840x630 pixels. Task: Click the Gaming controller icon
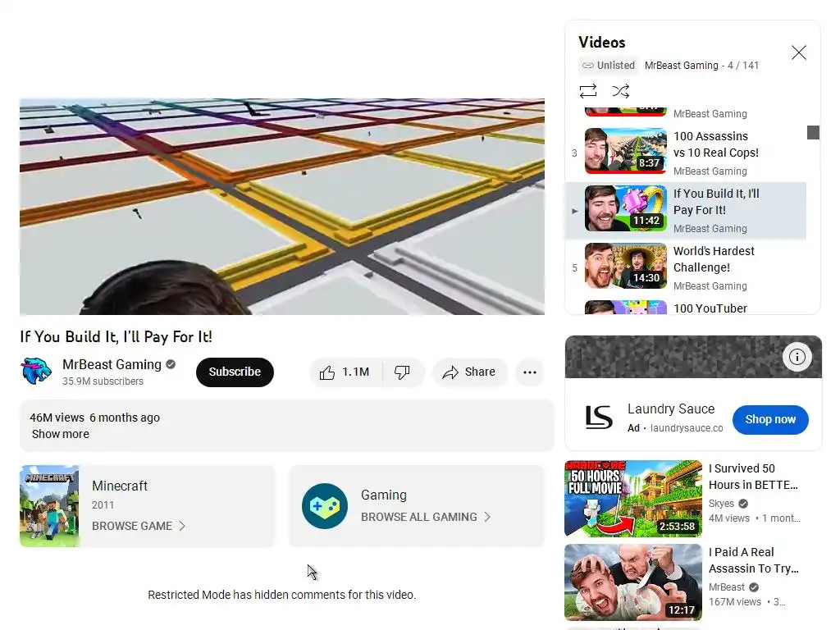coord(325,506)
